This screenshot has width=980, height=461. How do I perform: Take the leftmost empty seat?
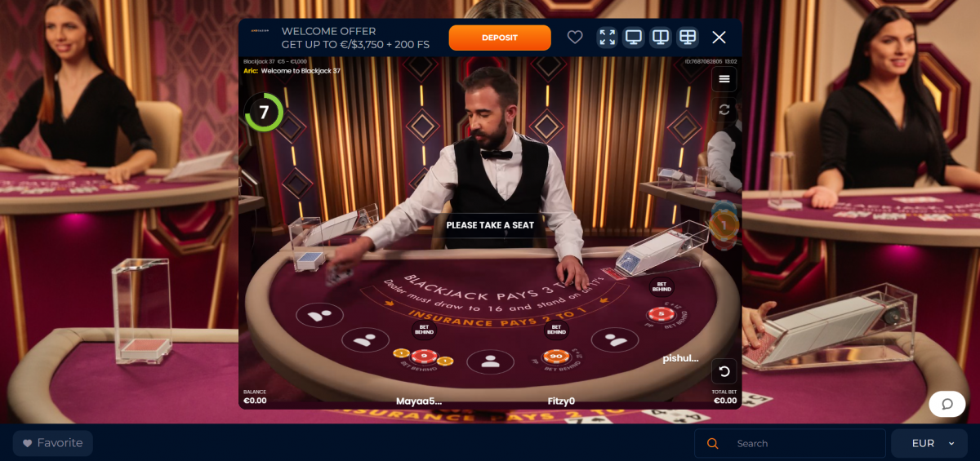pos(320,313)
